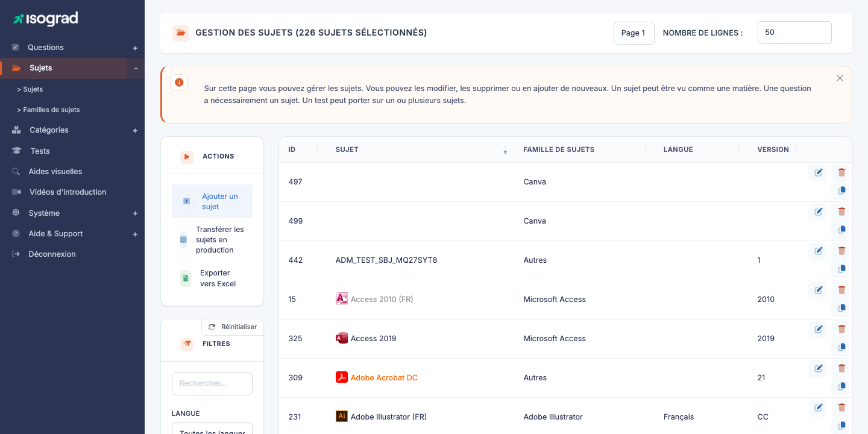Duplicate the Access 2010 (FR) subject
This screenshot has width=868, height=434.
coord(841,308)
